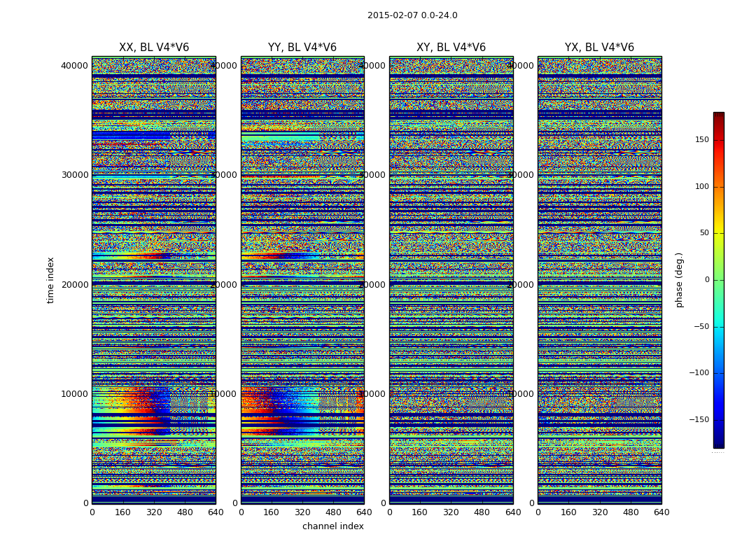Click the phase colorbar gradient strip
Image resolution: width=735 pixels, height=560 pixels.
tap(719, 280)
